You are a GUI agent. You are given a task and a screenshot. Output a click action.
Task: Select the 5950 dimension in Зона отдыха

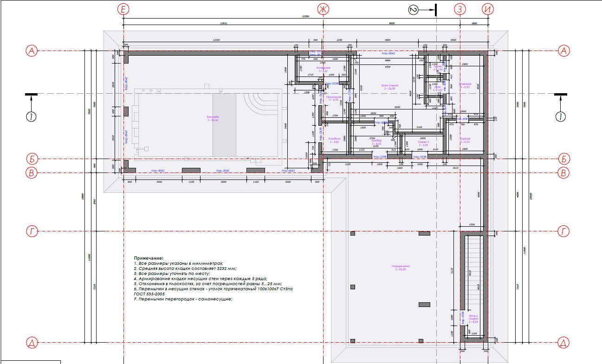point(397,108)
